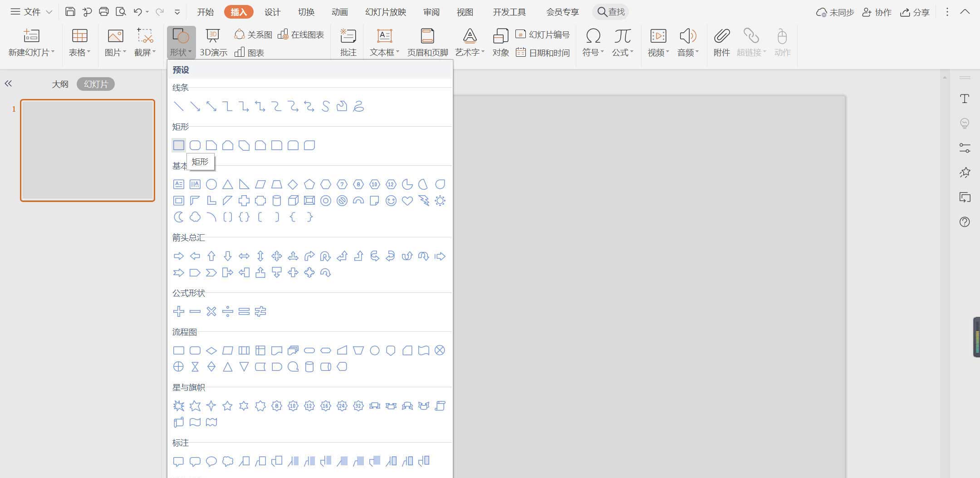Choose the isosceles triangle basic shape
The image size is (980, 478).
tap(228, 184)
